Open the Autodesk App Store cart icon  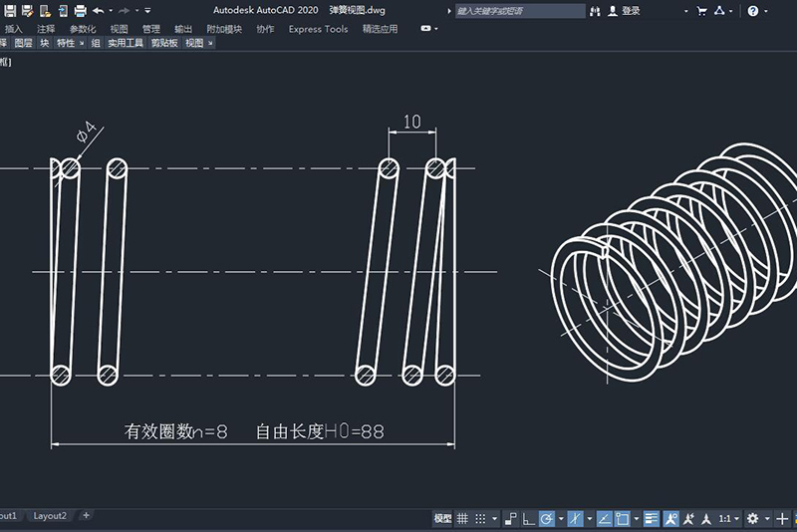point(701,11)
